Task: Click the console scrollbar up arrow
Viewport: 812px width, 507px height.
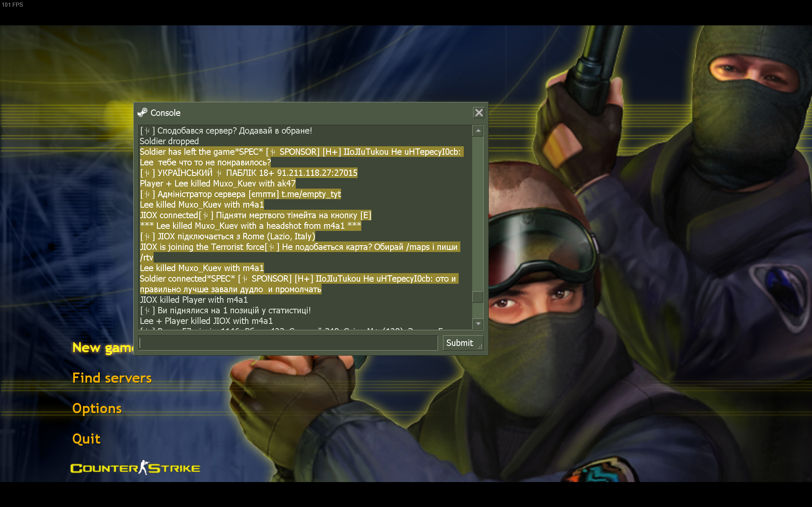Action: (x=478, y=131)
